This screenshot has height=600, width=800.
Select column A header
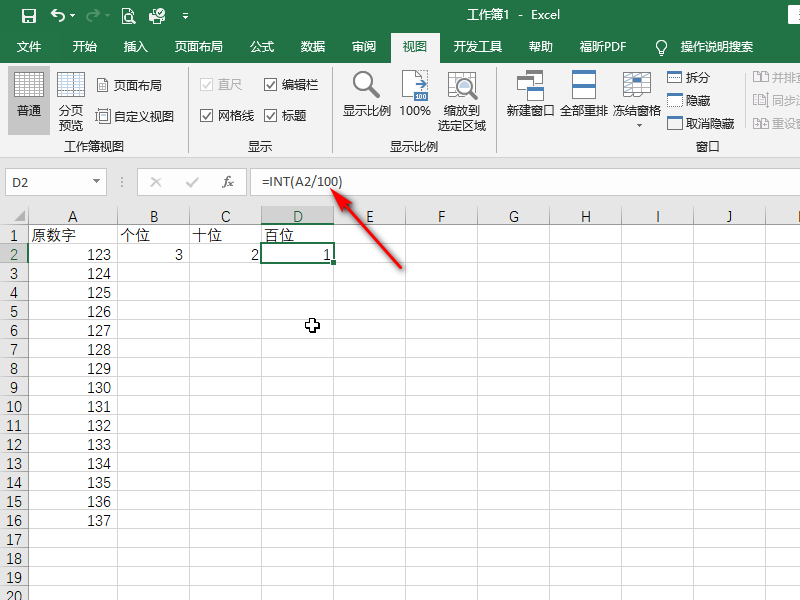coord(73,216)
